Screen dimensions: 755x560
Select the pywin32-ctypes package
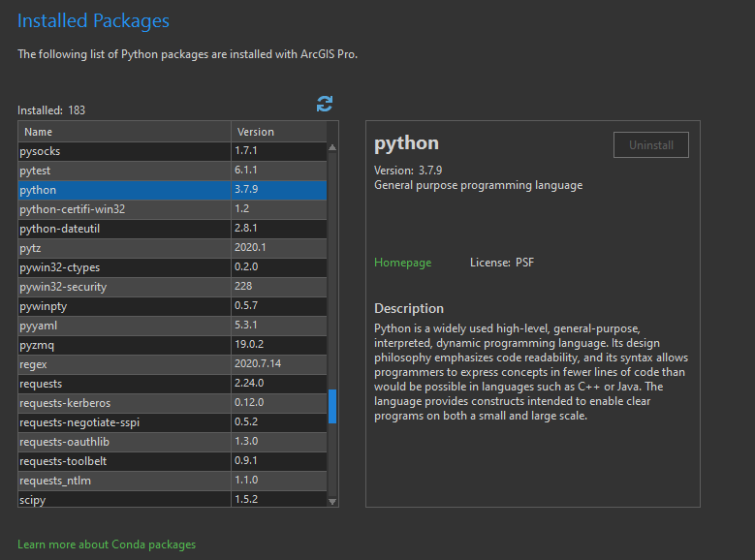tap(173, 267)
